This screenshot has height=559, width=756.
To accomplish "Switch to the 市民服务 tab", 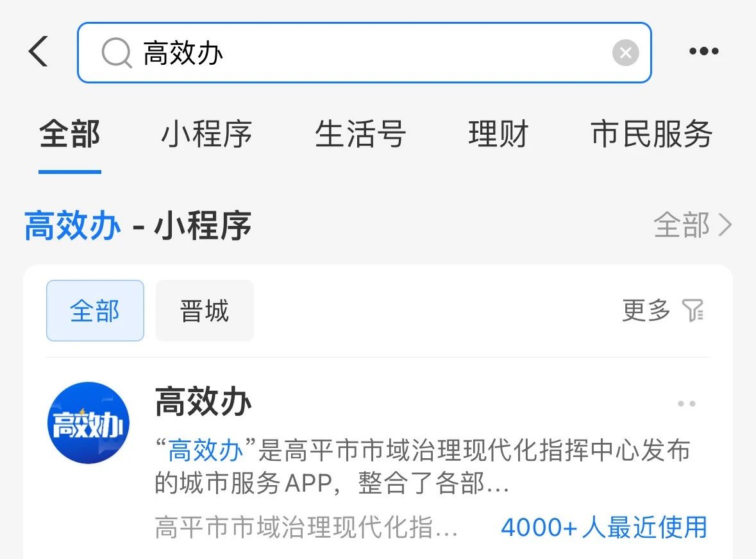I will tap(651, 133).
